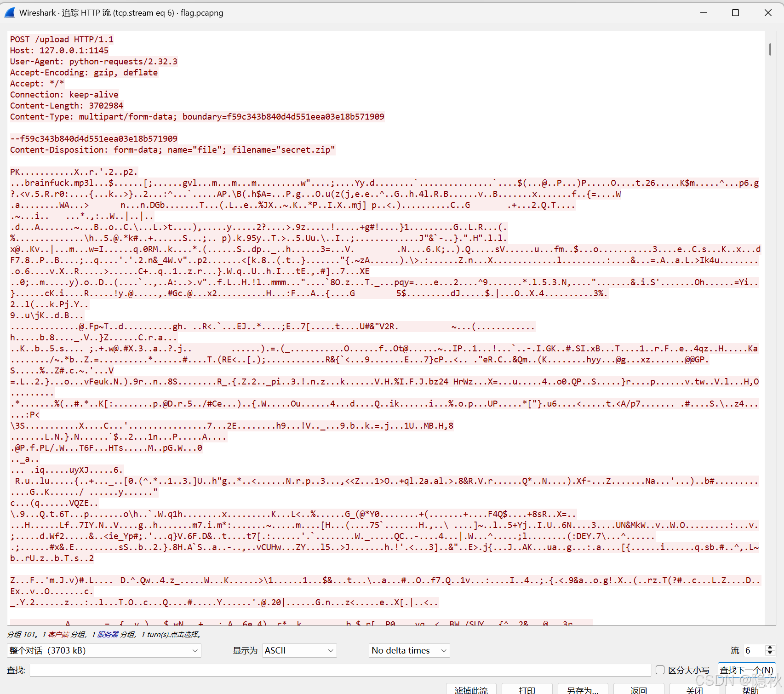Screen dimensions: 784x694
Task: Click the 滤掉此流 button
Action: 471,690
